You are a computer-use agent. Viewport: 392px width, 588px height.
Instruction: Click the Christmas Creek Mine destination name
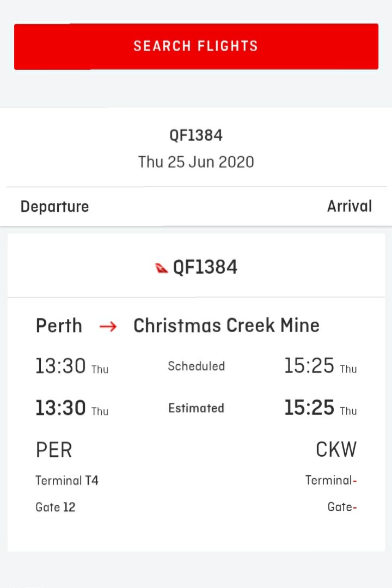click(x=226, y=325)
